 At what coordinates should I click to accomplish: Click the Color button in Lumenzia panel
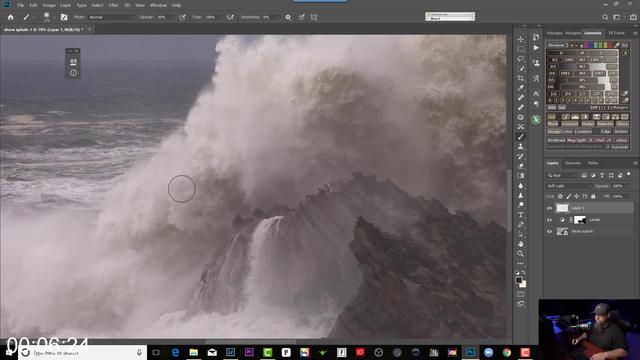click(567, 131)
